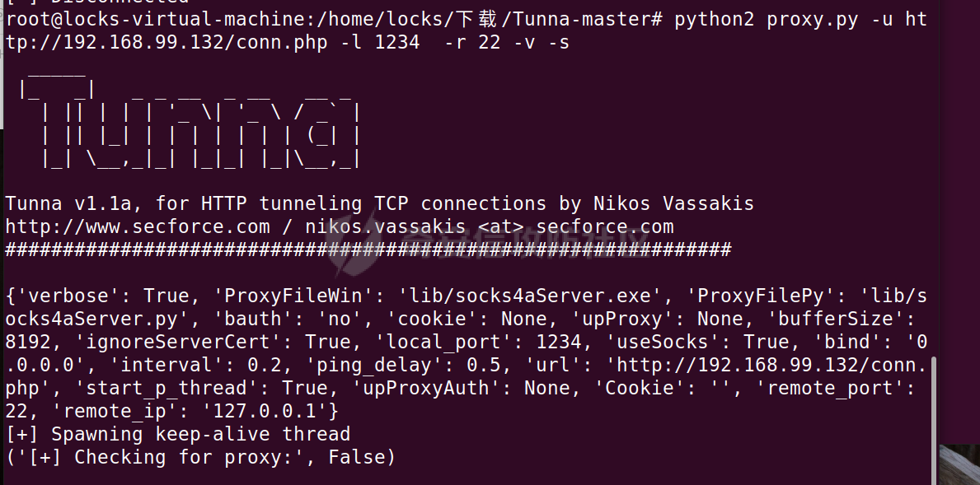
Task: Click the terminal's vertical scrollbar thumb
Action: click(935, 419)
